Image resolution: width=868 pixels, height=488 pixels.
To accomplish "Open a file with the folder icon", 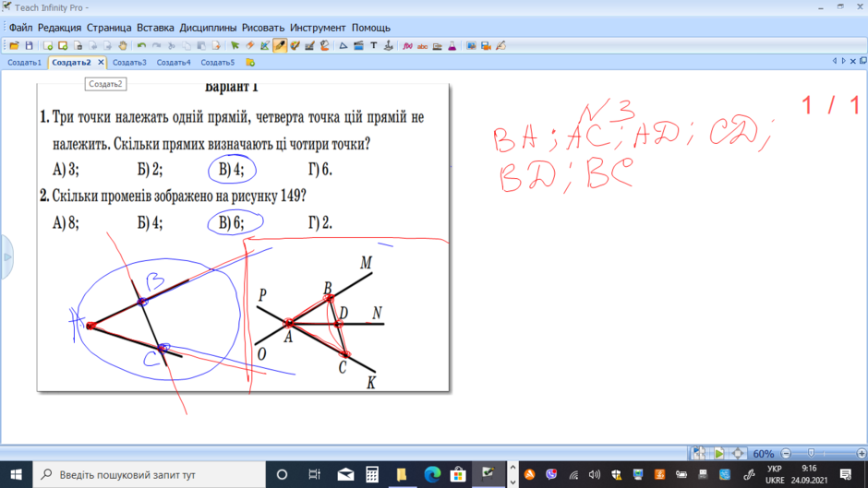I will pos(14,46).
